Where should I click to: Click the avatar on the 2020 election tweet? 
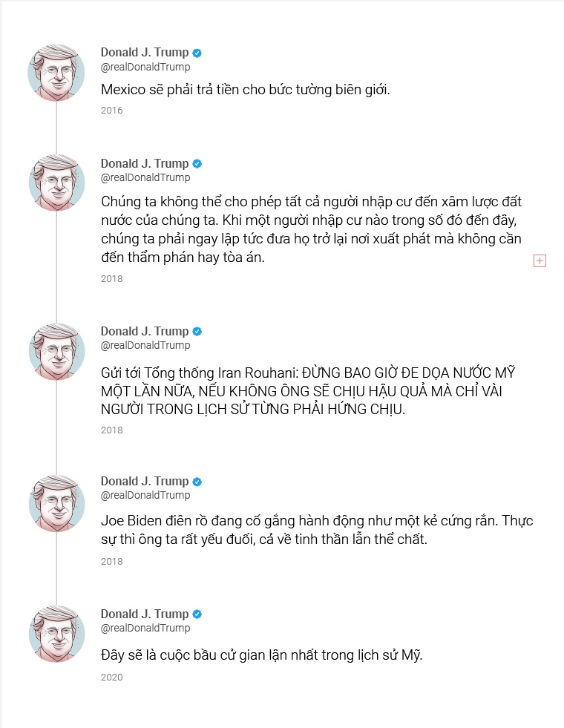(x=56, y=634)
